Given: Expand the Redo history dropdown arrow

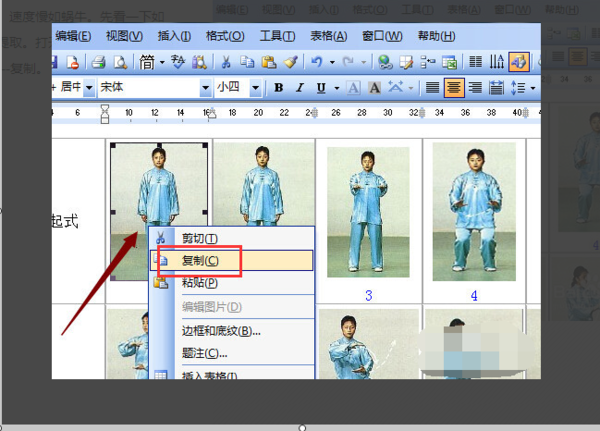Looking at the screenshot, I should [x=364, y=62].
